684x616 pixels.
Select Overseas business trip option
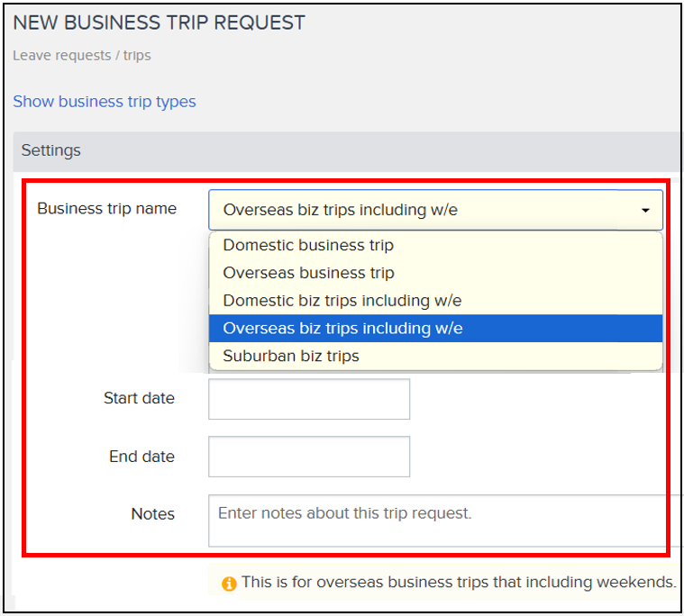pyautogui.click(x=435, y=273)
